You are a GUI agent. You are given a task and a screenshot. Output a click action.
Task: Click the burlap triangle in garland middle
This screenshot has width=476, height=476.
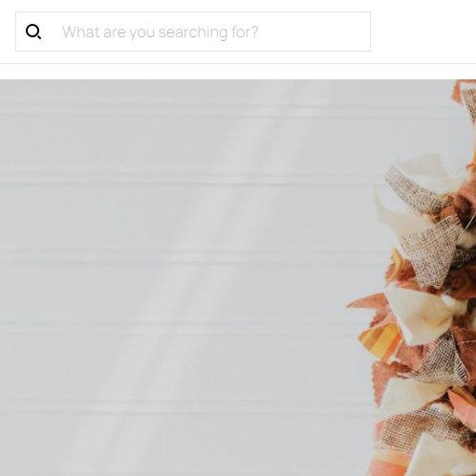(x=430, y=251)
